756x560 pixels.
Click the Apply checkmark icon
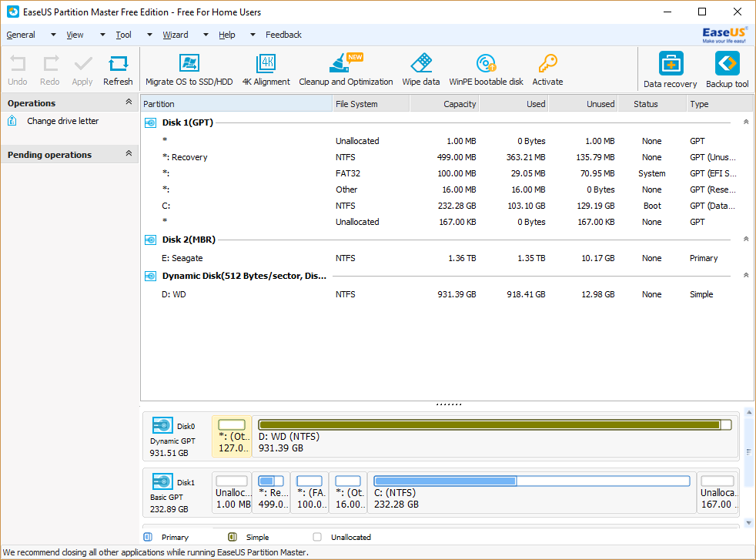click(x=83, y=63)
